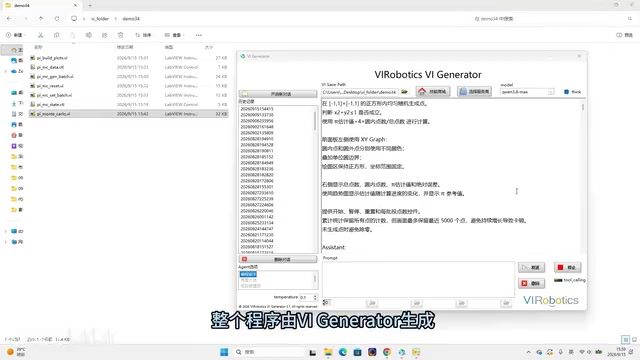Send the prompt using the play button
640x360 pixels.
(531, 267)
